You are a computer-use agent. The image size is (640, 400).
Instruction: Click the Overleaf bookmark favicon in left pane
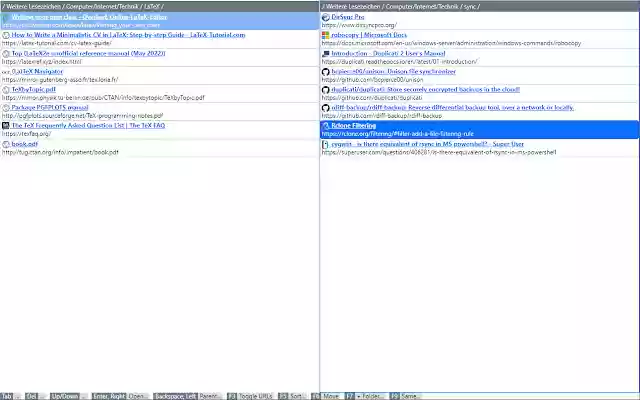[5, 18]
